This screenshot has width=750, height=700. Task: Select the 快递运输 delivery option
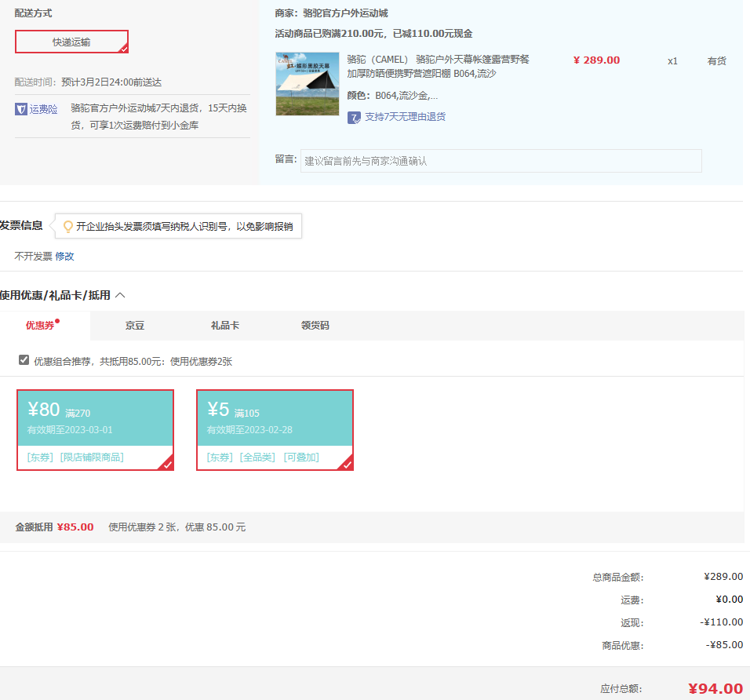(x=71, y=42)
